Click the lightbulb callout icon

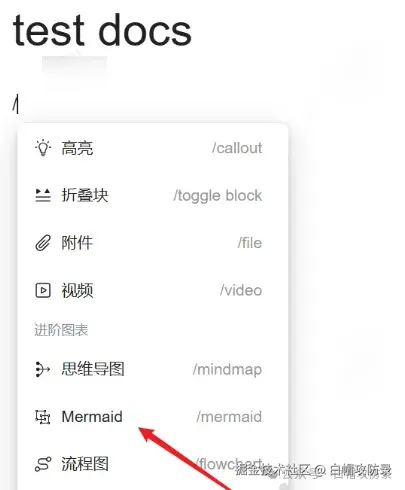tap(43, 148)
